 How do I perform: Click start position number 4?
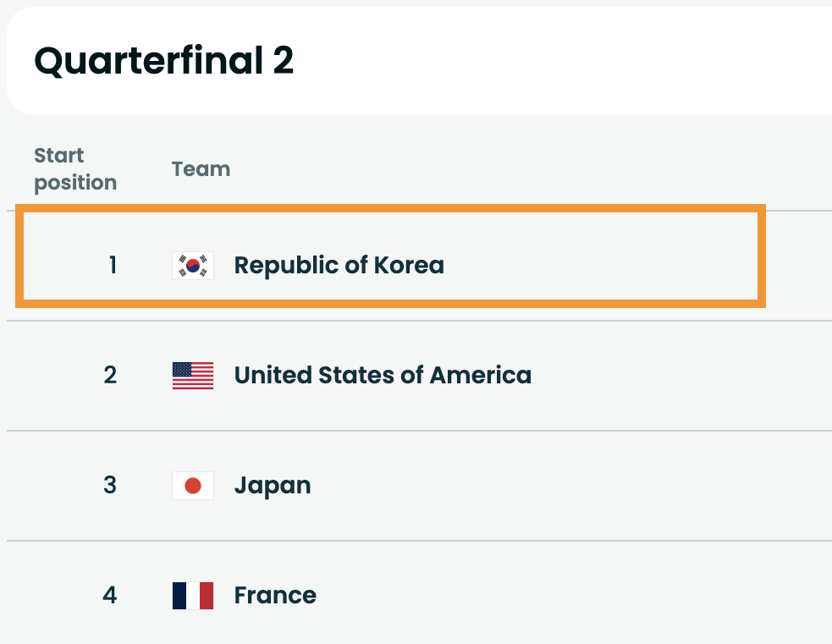[110, 596]
